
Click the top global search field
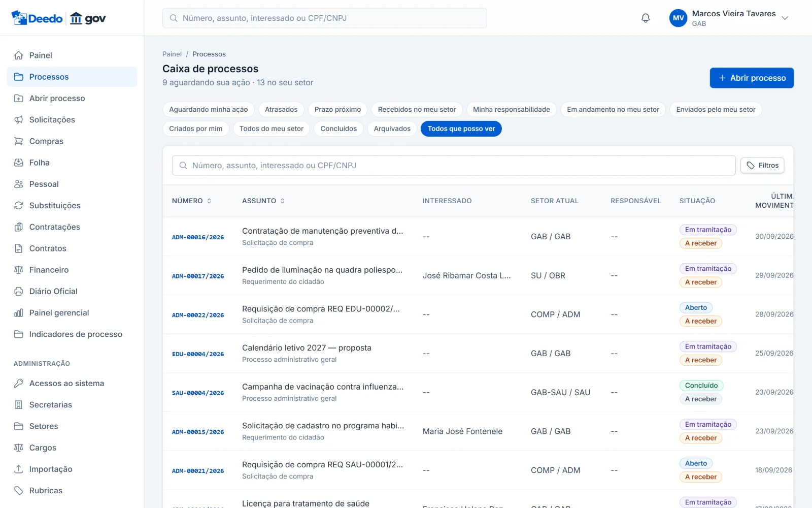(x=325, y=18)
